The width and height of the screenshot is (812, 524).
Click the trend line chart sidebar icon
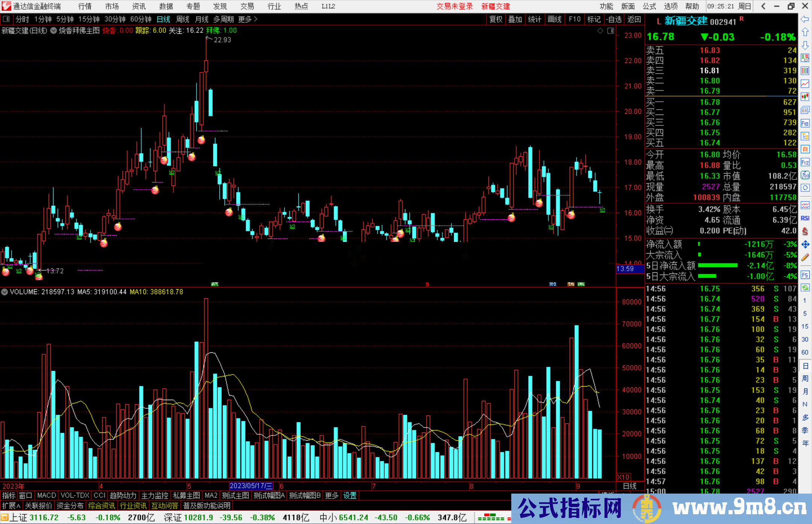tap(805, 83)
